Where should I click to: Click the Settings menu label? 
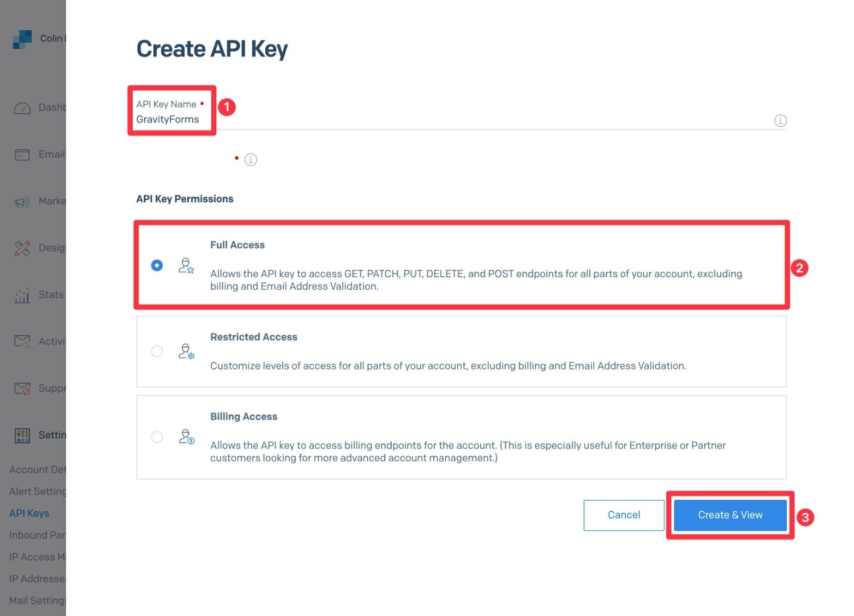click(x=52, y=435)
